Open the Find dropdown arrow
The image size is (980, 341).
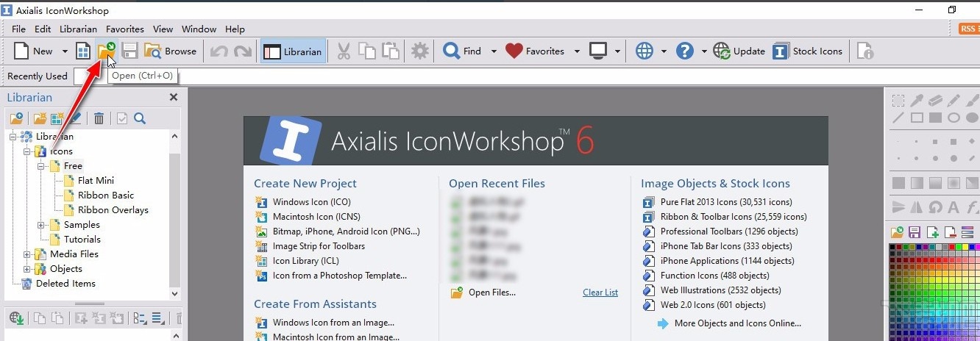pyautogui.click(x=494, y=51)
